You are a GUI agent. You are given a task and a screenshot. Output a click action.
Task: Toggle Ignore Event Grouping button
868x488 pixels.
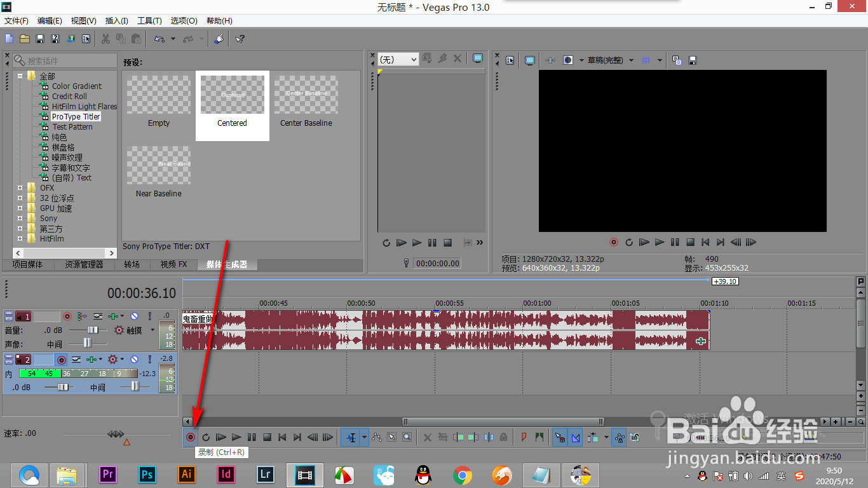click(x=634, y=437)
